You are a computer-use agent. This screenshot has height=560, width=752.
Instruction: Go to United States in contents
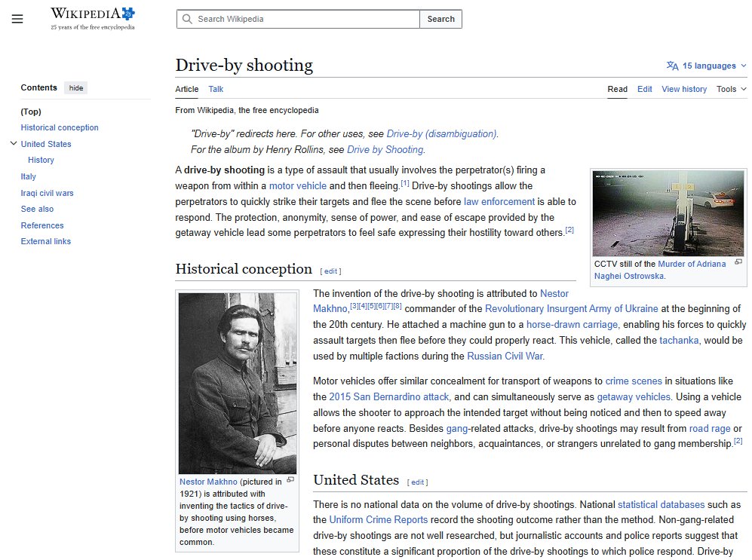coord(45,144)
